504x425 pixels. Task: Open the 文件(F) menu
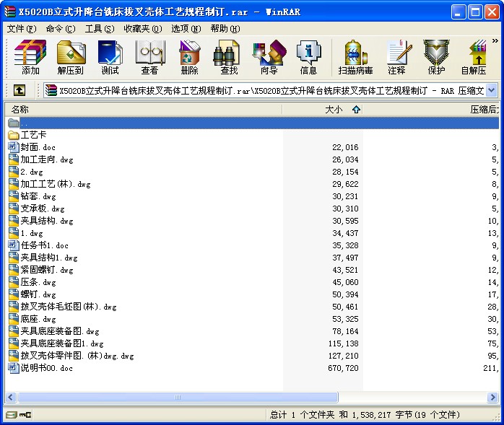pos(21,29)
